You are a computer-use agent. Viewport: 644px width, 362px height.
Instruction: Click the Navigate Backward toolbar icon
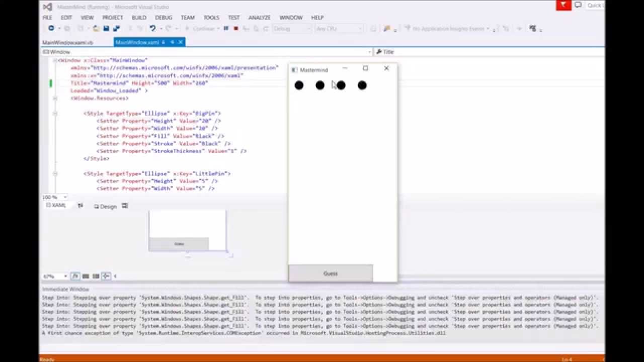[x=51, y=29]
